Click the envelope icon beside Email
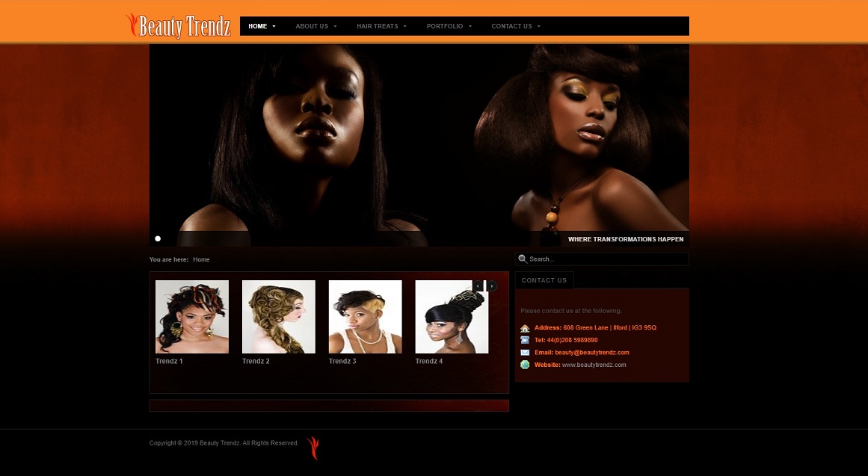The width and height of the screenshot is (868, 476). pyautogui.click(x=525, y=353)
